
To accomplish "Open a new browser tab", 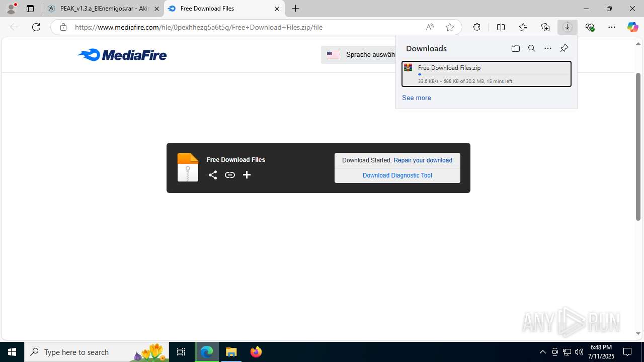I will [x=296, y=9].
